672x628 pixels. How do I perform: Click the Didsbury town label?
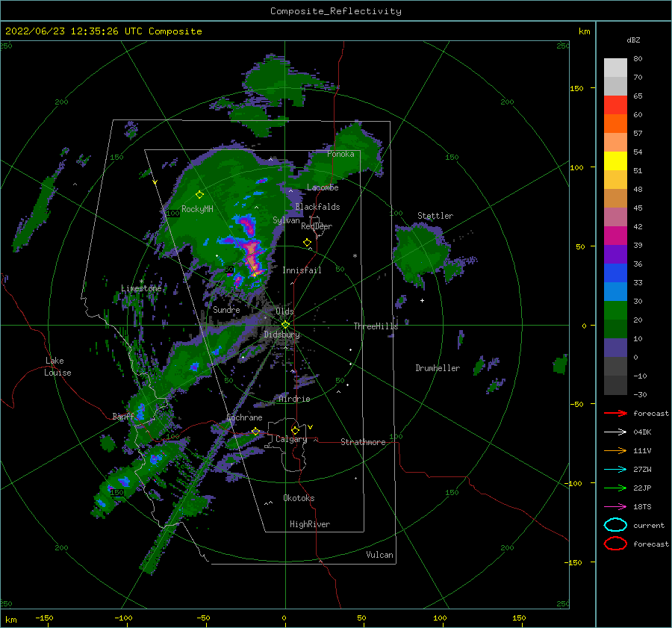click(281, 335)
